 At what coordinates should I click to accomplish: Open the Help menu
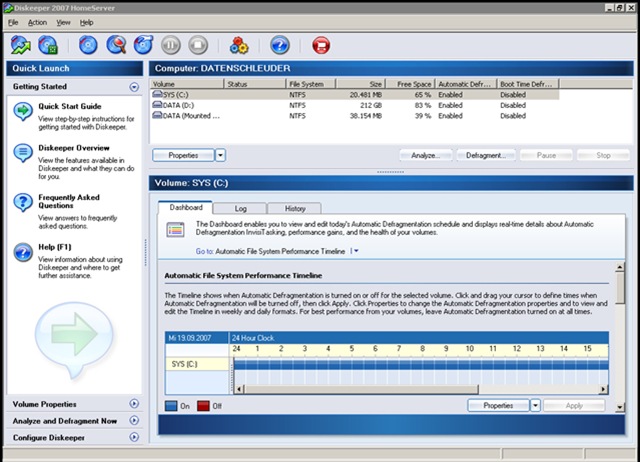(x=86, y=22)
